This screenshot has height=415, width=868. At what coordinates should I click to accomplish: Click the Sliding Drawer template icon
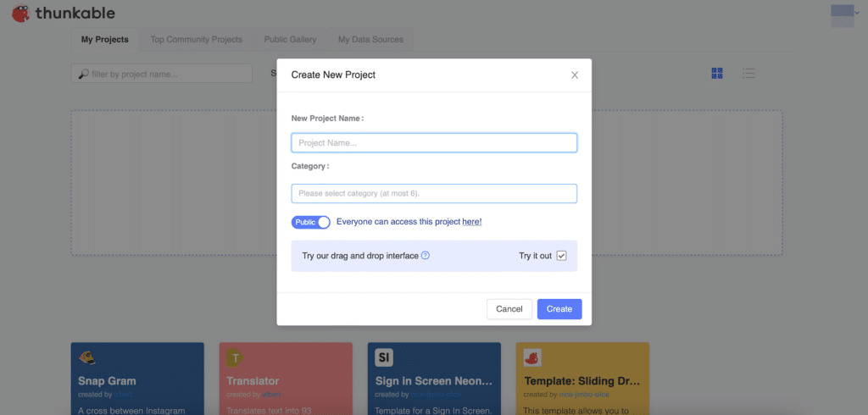pos(532,357)
